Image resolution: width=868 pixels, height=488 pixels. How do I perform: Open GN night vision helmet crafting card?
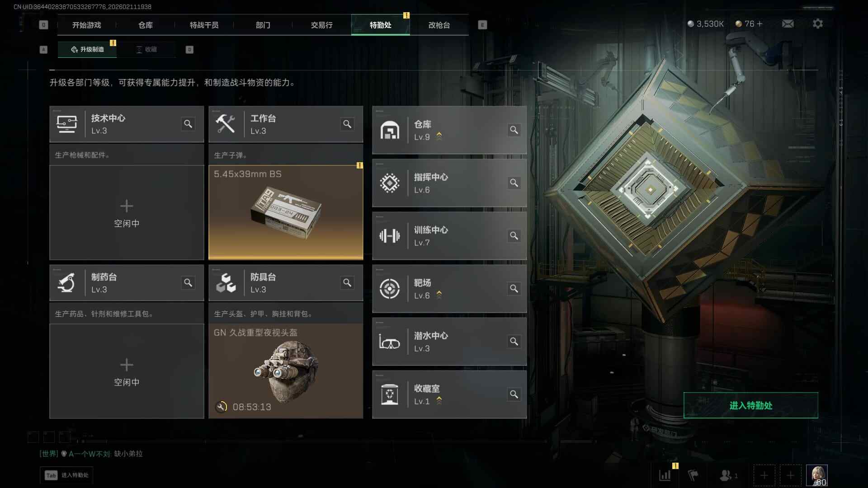(286, 371)
